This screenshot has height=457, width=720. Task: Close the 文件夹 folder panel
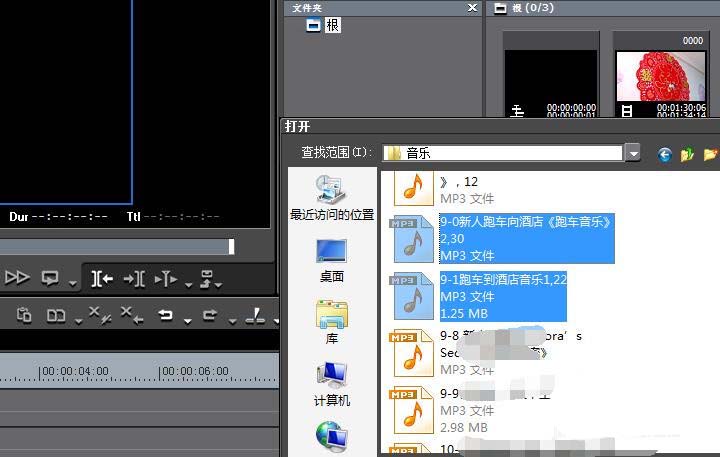pyautogui.click(x=472, y=8)
